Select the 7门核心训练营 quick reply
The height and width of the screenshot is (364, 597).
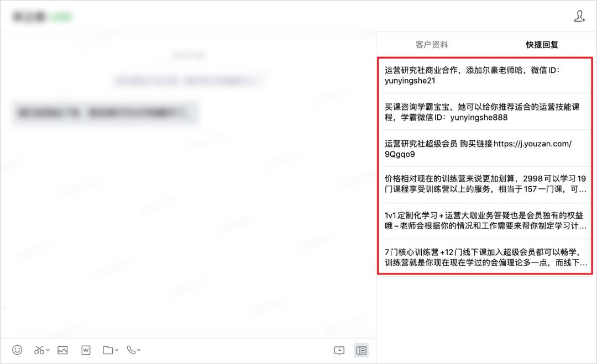pyautogui.click(x=485, y=257)
